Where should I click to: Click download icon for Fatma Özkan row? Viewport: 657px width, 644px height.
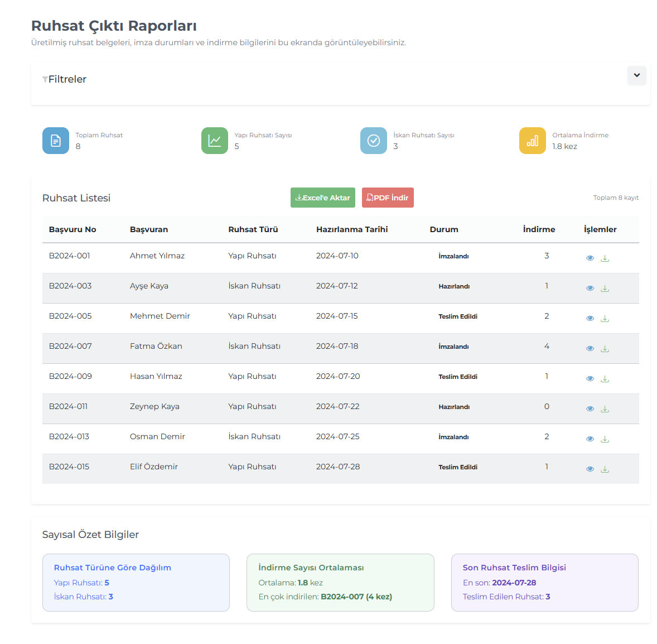click(x=605, y=349)
